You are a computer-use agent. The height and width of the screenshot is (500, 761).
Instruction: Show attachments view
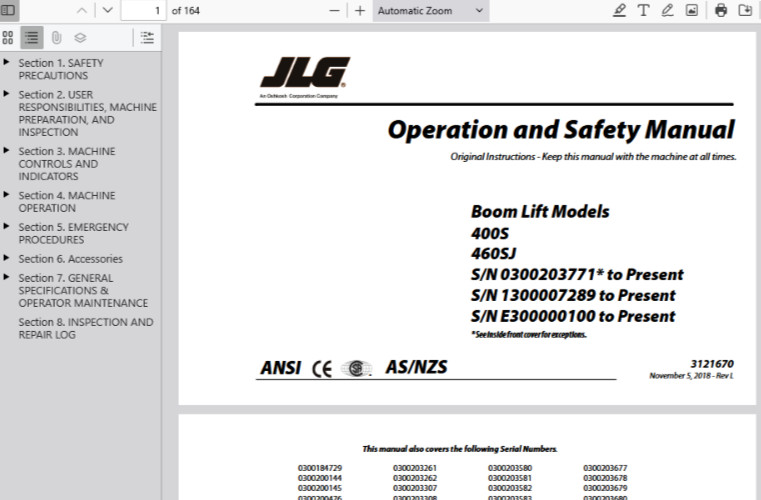click(x=56, y=37)
